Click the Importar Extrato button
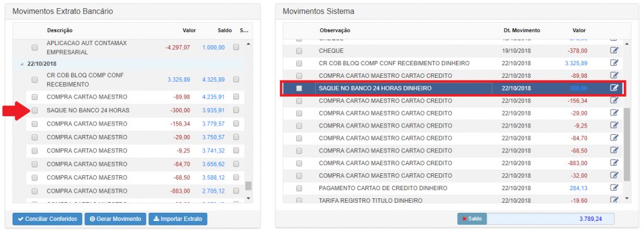 point(178,219)
